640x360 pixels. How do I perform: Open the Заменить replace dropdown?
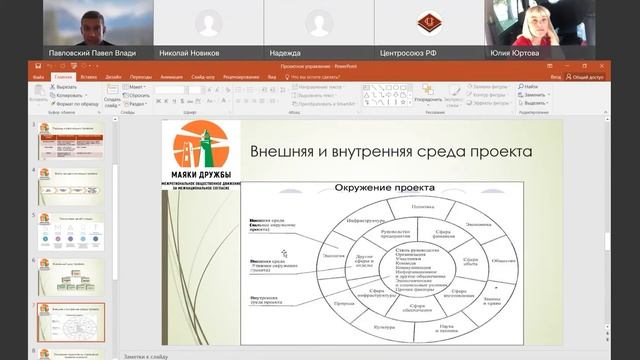[x=534, y=95]
